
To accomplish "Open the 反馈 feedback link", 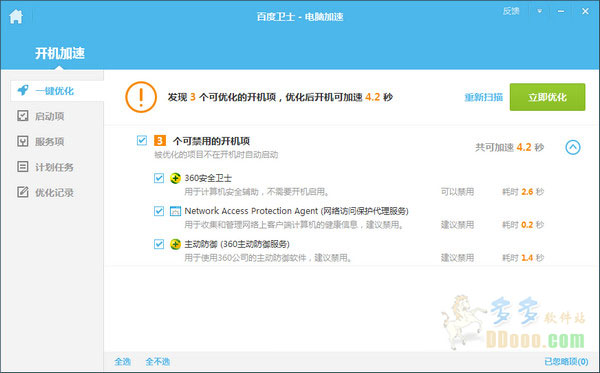I will [x=511, y=11].
